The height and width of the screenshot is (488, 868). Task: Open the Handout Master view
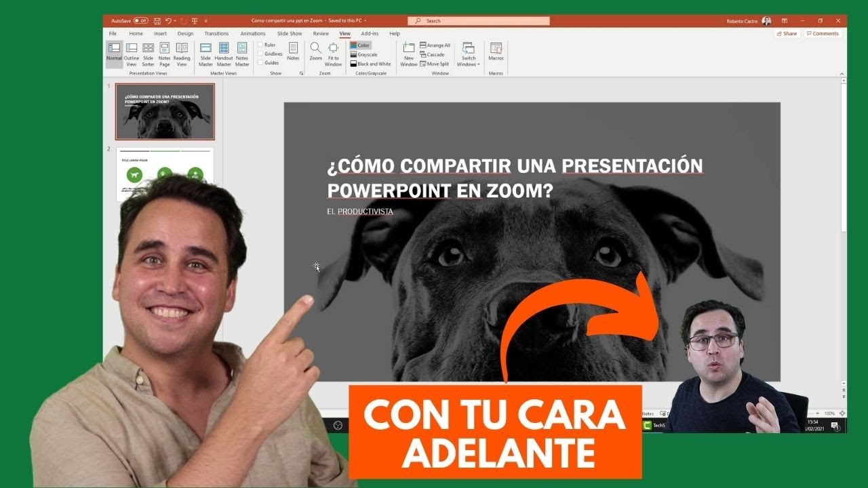point(224,54)
